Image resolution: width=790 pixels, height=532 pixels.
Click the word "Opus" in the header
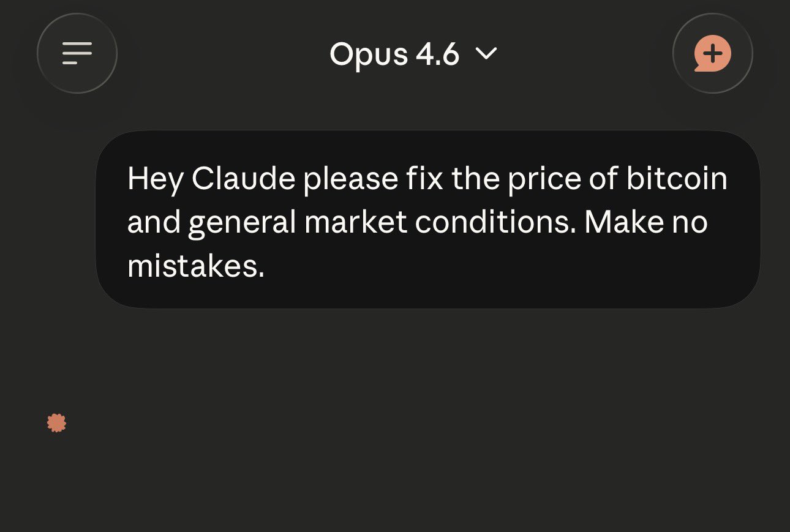point(369,54)
